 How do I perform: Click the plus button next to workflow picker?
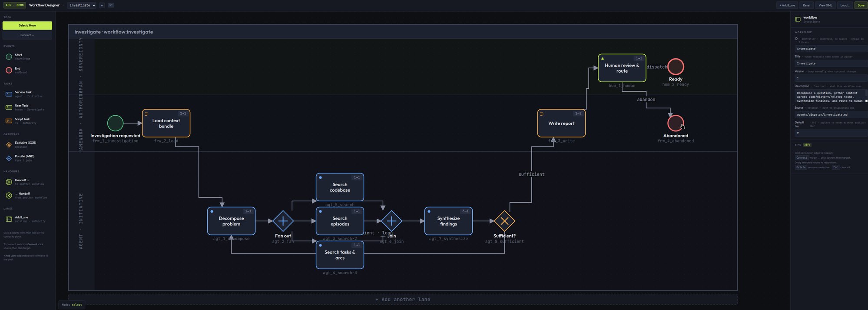point(102,5)
